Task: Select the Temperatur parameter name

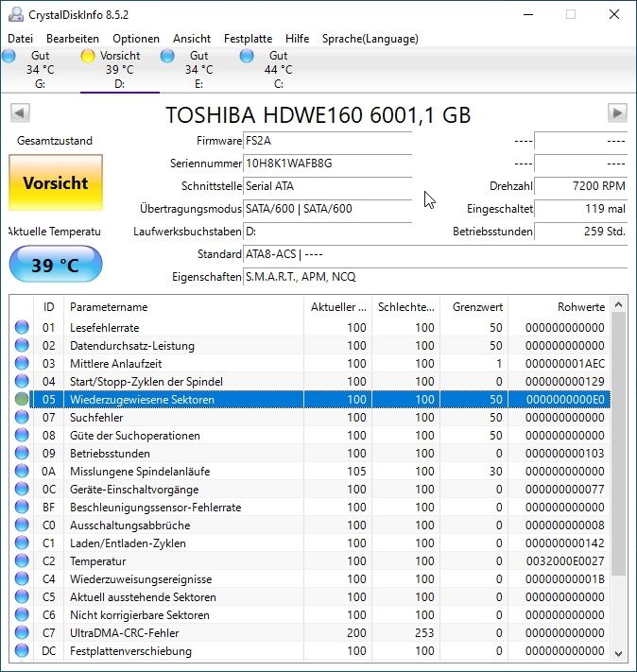Action: coord(97,561)
